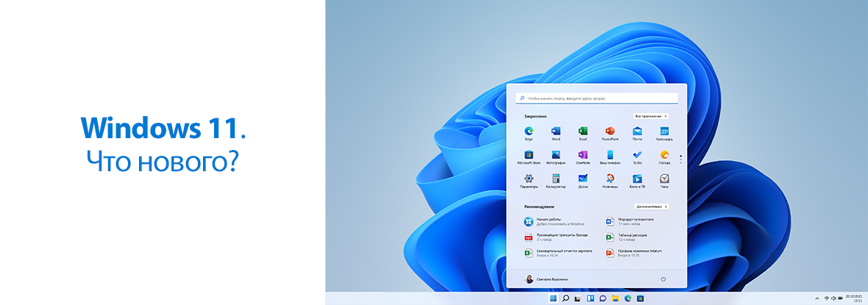Open Все приложения all apps button
868x305 pixels.
(x=651, y=116)
